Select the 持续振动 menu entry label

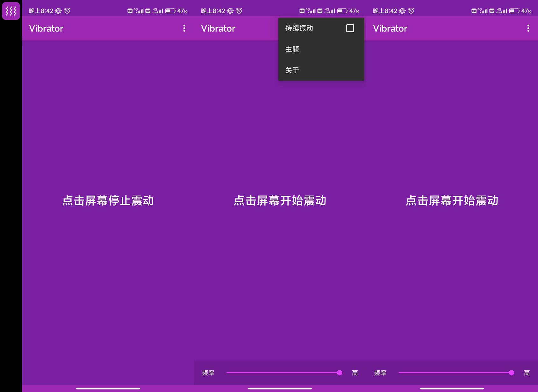point(299,28)
